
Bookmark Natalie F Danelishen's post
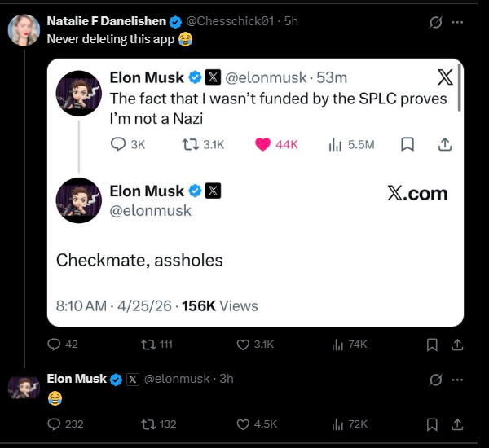[433, 345]
